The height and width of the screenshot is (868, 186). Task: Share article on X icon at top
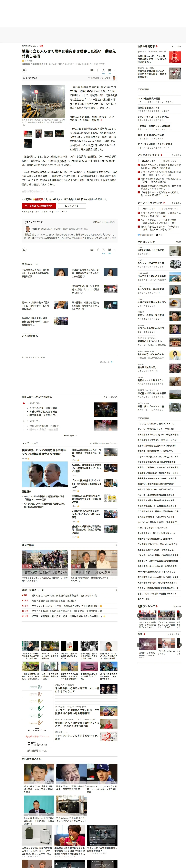point(104,70)
